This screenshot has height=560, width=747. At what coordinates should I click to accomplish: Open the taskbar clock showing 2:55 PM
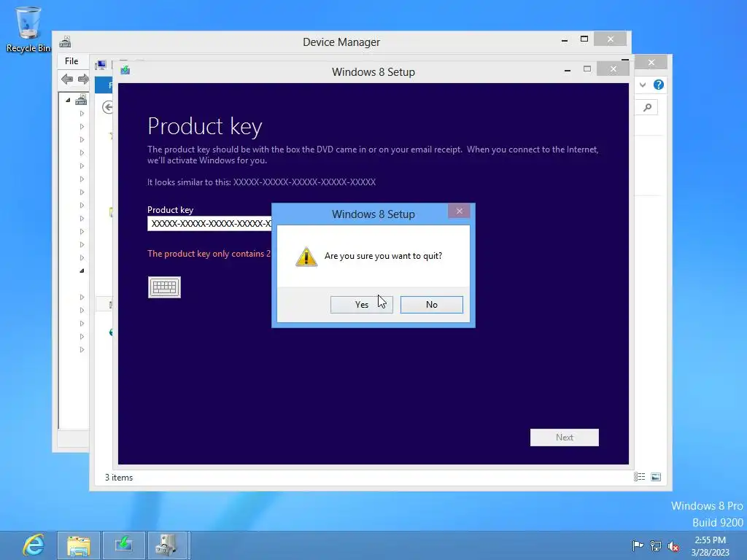711,546
